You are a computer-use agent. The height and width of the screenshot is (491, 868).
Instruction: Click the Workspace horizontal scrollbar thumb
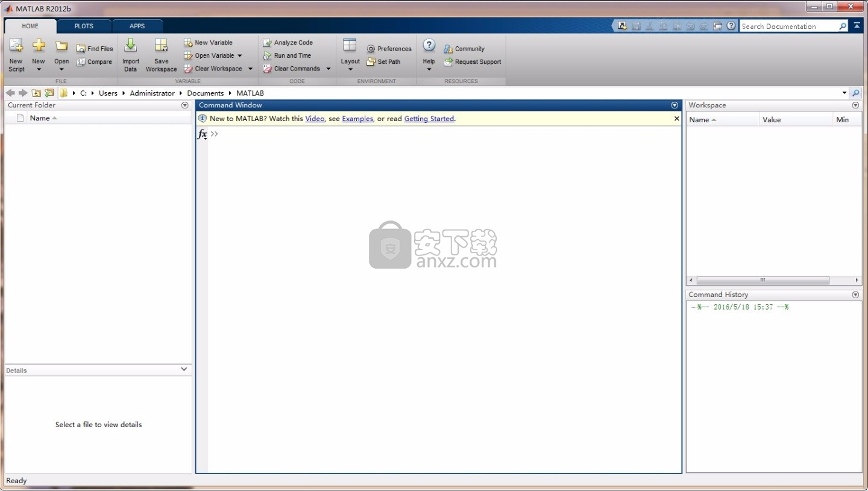click(763, 280)
